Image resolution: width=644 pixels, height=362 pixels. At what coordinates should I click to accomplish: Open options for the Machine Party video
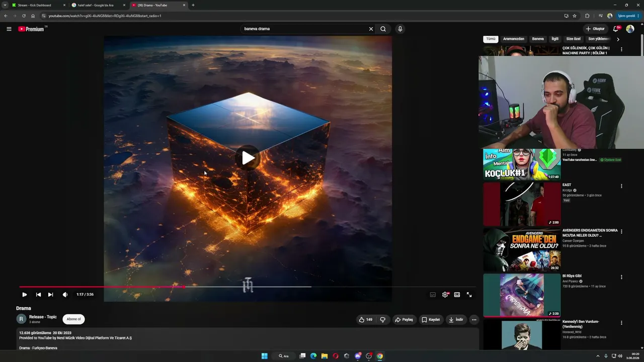click(x=621, y=49)
